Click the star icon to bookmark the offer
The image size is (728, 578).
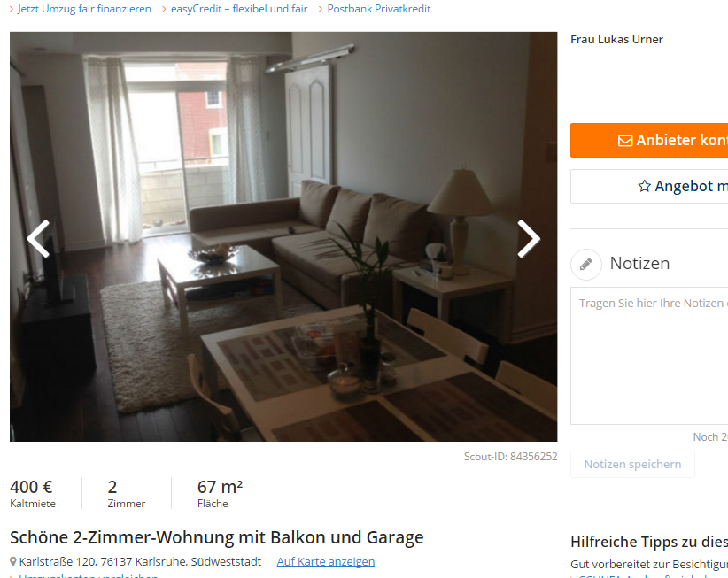point(644,186)
